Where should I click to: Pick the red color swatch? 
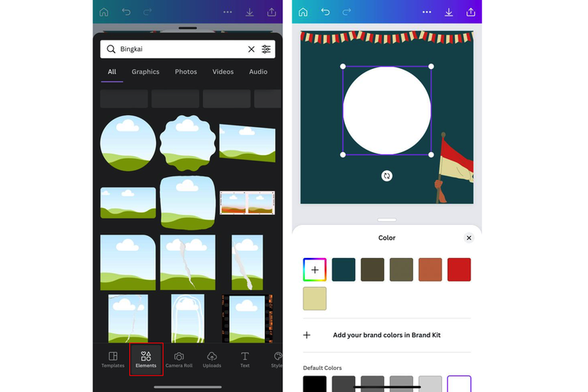(x=459, y=270)
